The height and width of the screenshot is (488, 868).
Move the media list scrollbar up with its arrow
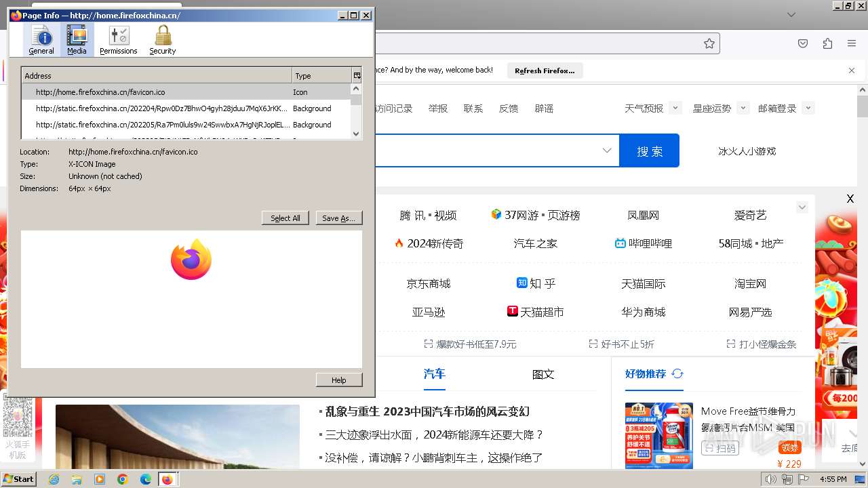[357, 89]
